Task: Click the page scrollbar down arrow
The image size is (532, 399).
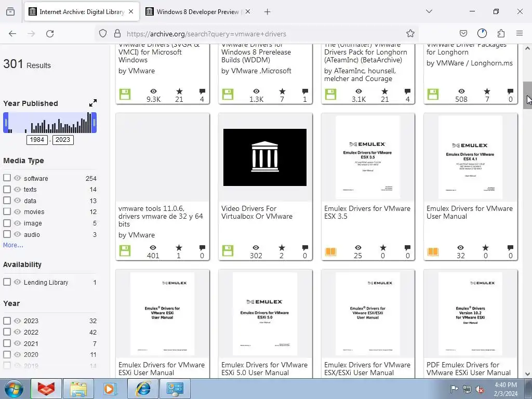Action: (527, 374)
